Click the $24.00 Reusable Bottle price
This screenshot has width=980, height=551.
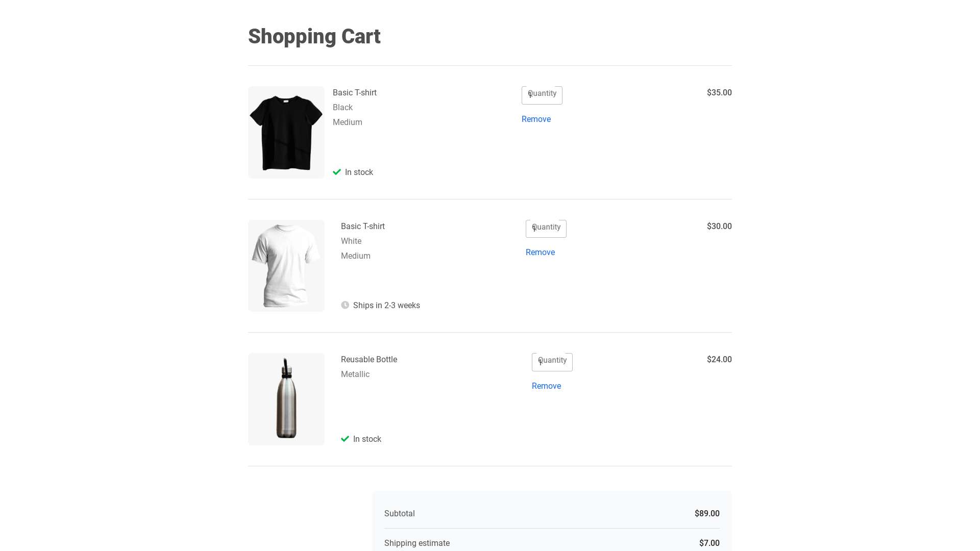coord(719,359)
